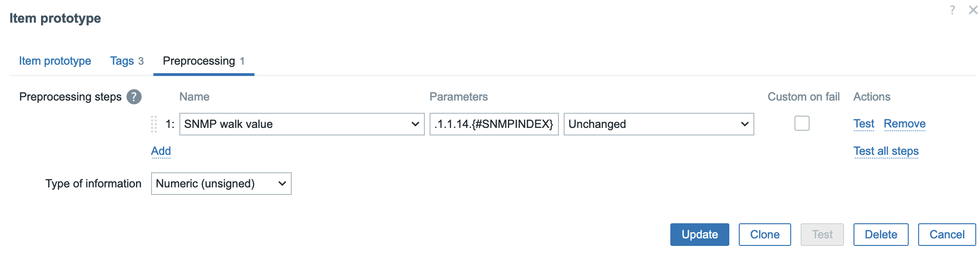Enable the Custom on fail checkbox

click(802, 124)
